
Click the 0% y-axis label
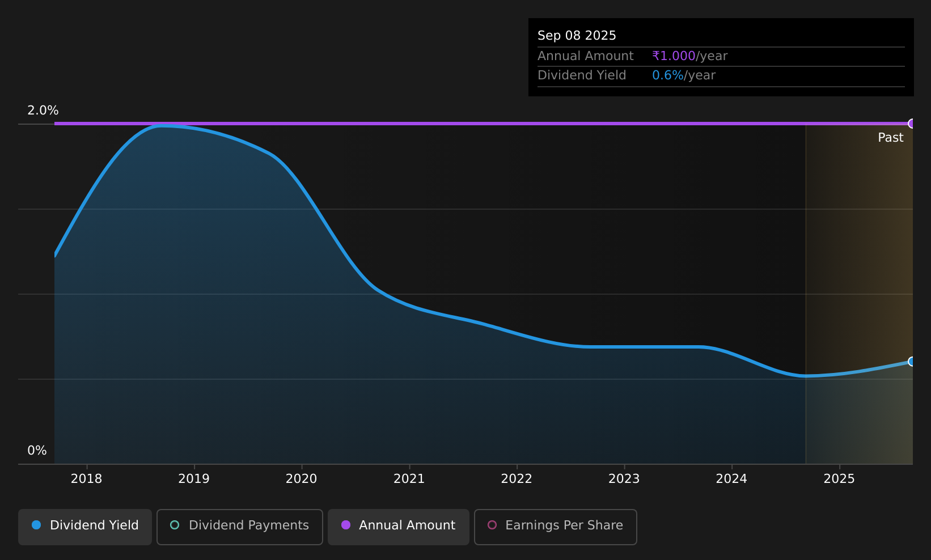37,451
